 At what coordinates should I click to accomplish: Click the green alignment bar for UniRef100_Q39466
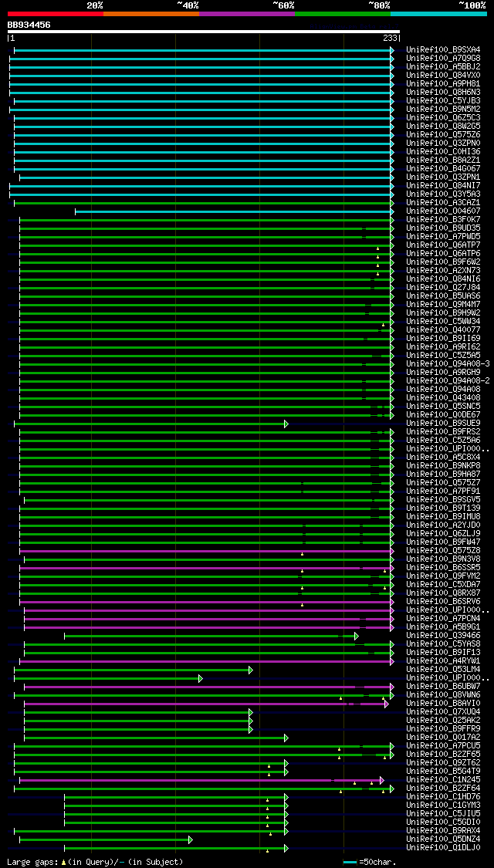click(211, 636)
